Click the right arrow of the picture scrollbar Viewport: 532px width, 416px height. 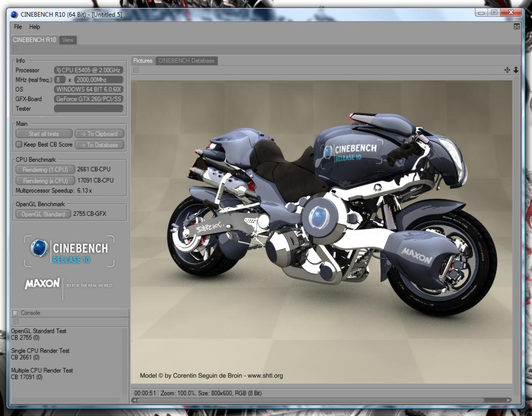(508, 400)
